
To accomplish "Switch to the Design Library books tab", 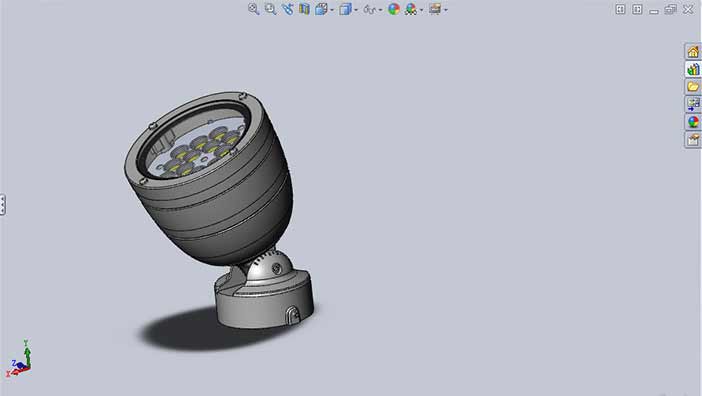I will point(693,69).
